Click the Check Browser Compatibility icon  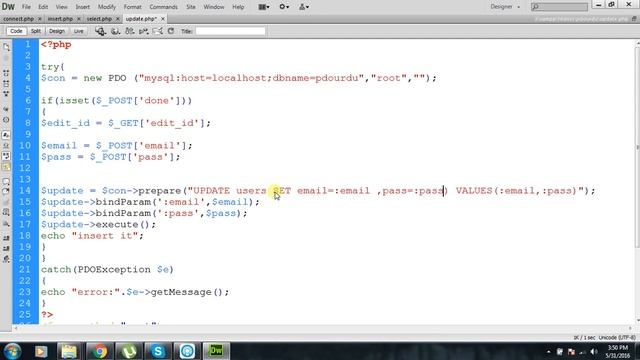pos(158,31)
